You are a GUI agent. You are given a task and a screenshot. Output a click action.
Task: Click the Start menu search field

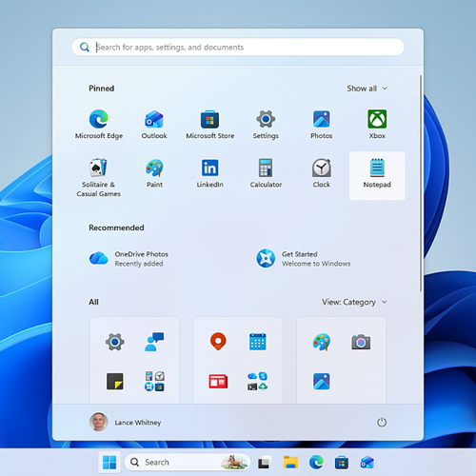pyautogui.click(x=238, y=48)
